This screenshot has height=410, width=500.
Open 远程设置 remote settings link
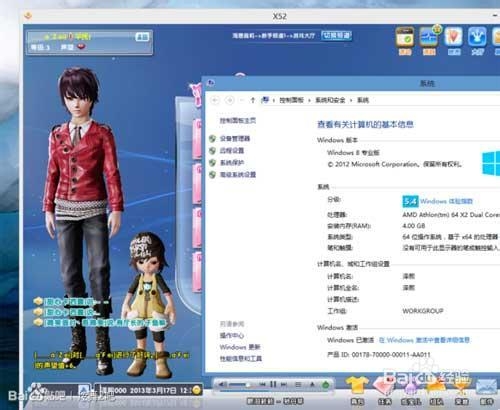[232, 150]
